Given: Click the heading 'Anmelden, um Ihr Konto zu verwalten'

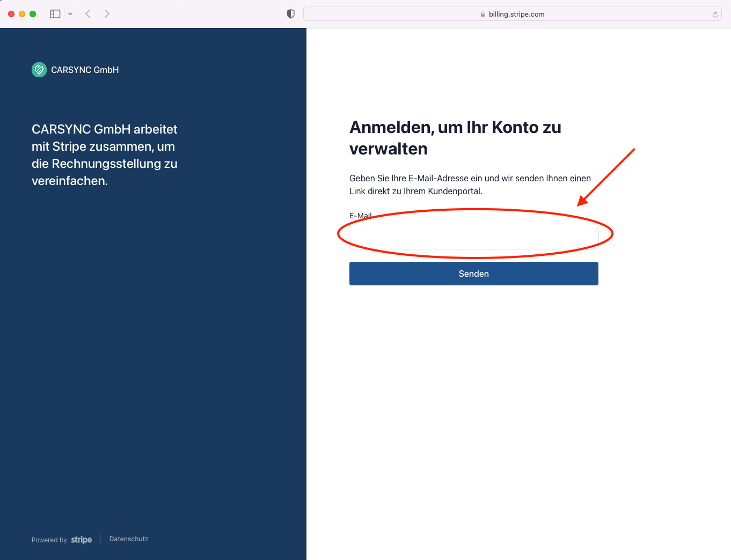Looking at the screenshot, I should pyautogui.click(x=455, y=138).
